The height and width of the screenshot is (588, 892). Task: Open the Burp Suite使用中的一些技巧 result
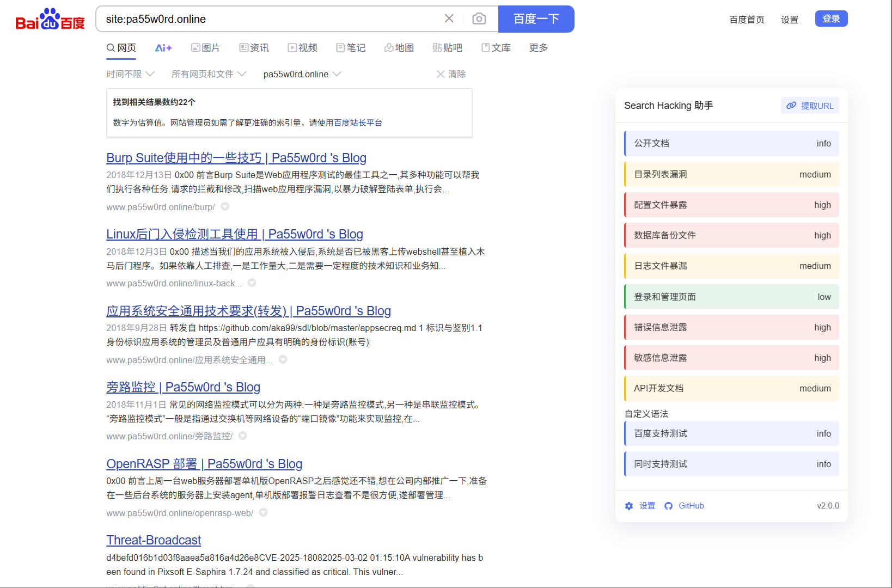(x=236, y=158)
